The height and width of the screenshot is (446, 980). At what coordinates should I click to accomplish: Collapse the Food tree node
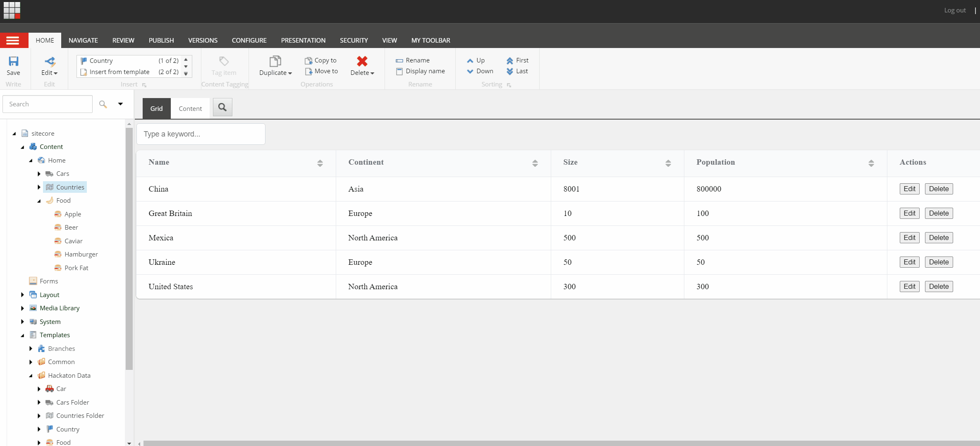point(39,201)
